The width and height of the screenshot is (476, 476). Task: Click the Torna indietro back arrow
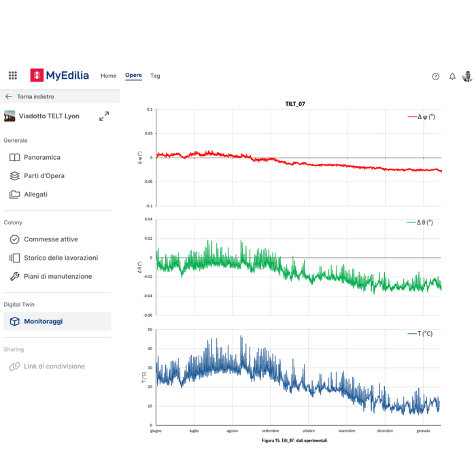pos(9,97)
